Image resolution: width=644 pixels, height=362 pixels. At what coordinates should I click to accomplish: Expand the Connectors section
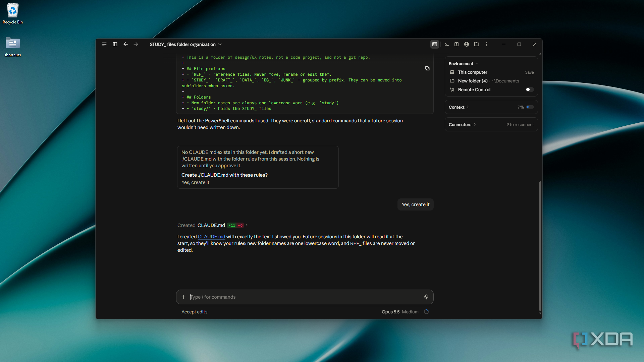[462, 125]
